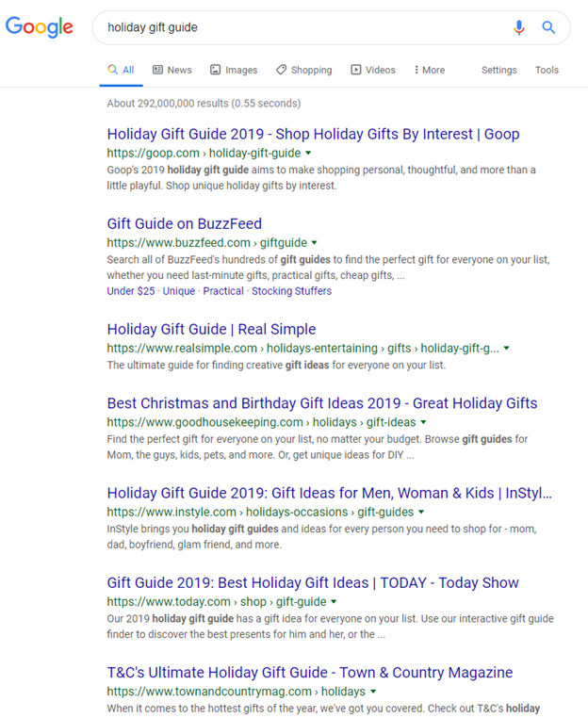Open Gift Guide on BuzzFeed result

point(184,223)
